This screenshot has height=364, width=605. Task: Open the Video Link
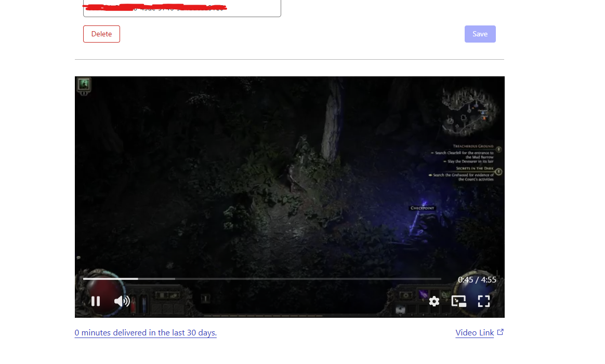point(475,333)
